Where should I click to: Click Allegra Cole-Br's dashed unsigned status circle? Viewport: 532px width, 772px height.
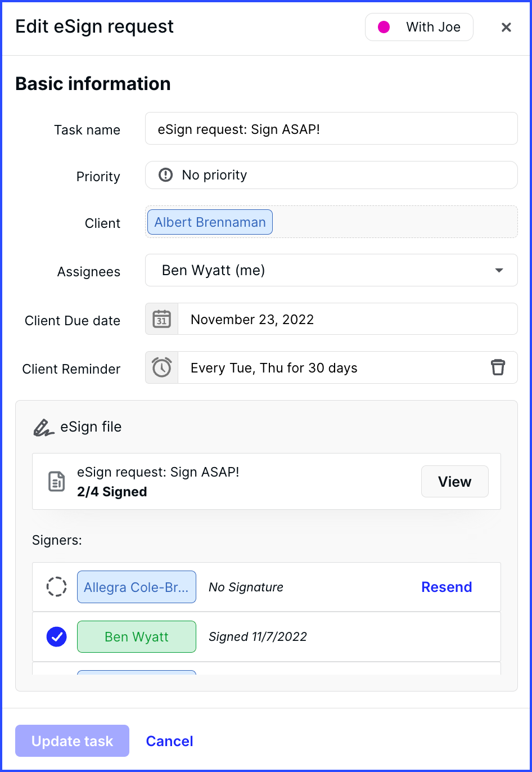click(x=56, y=587)
